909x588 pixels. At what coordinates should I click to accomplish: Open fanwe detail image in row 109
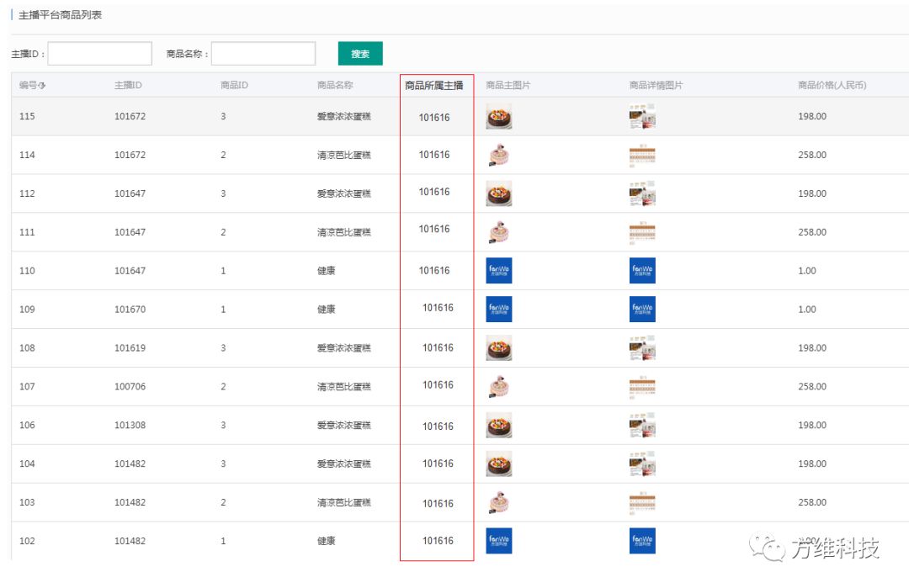coord(642,310)
